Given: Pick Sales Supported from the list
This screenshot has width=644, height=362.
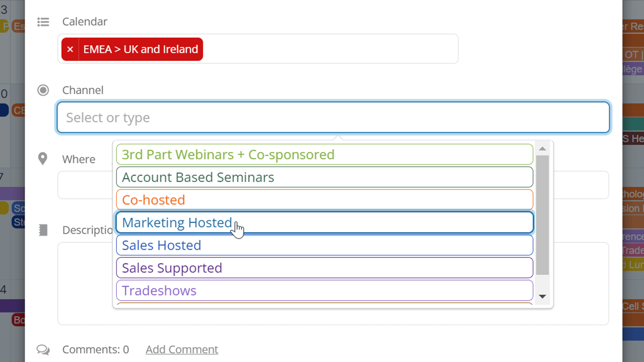Looking at the screenshot, I should point(325,267).
